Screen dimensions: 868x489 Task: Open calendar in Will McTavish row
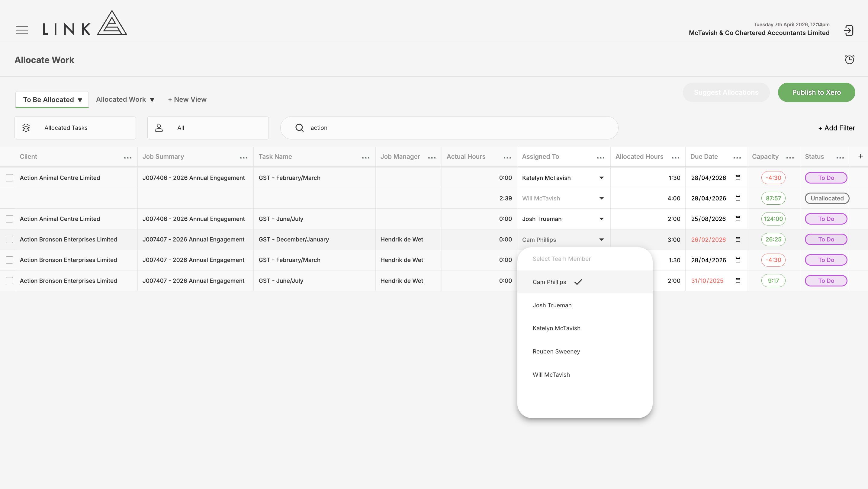coord(738,198)
